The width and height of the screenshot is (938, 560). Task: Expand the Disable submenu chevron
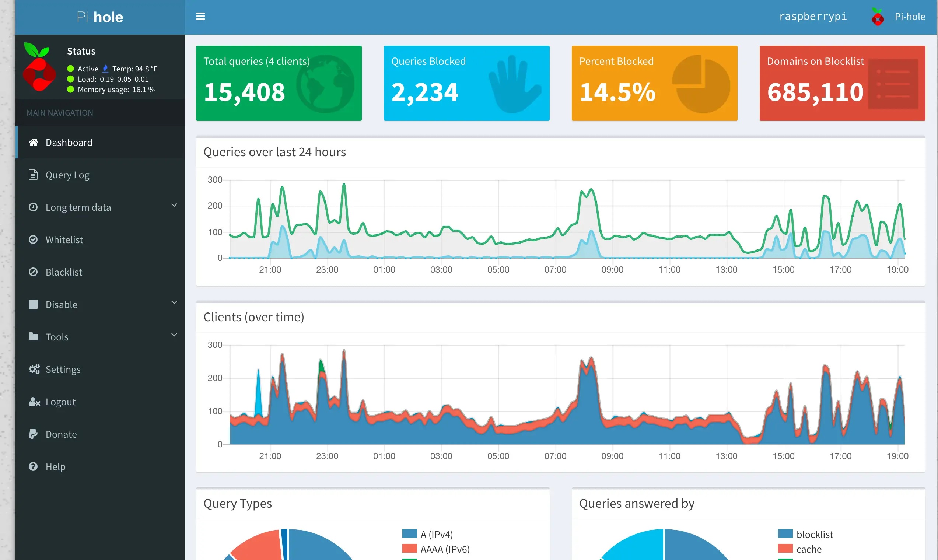pyautogui.click(x=174, y=302)
